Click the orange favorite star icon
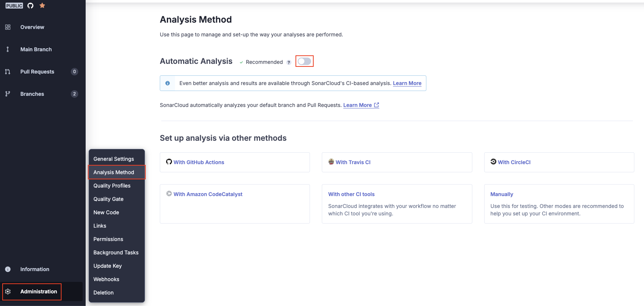The height and width of the screenshot is (306, 644). coord(42,6)
